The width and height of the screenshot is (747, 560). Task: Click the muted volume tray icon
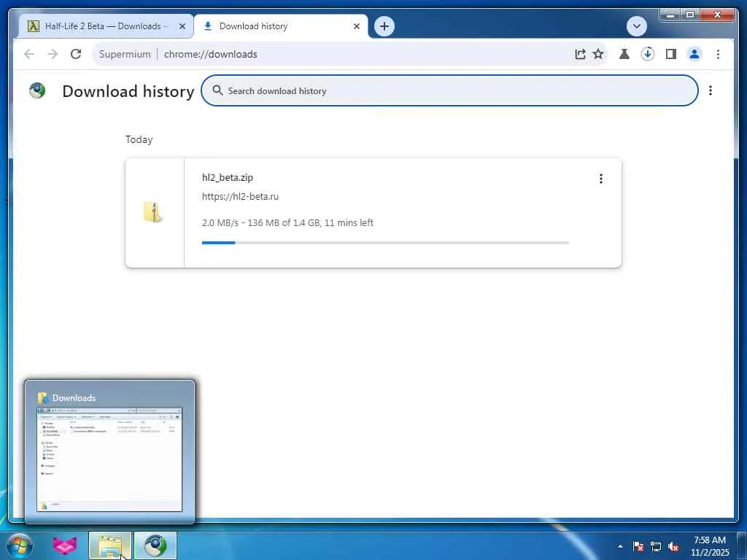tap(673, 546)
